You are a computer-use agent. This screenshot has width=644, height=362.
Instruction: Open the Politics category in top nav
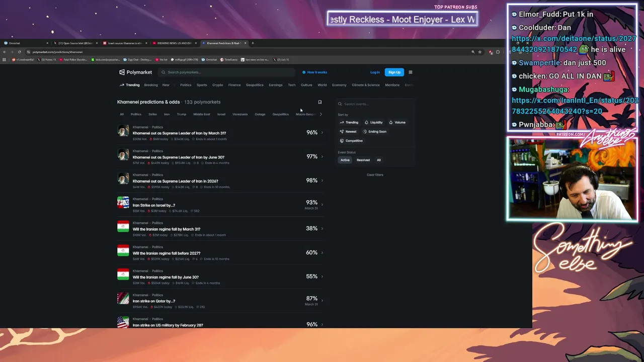[x=186, y=85]
